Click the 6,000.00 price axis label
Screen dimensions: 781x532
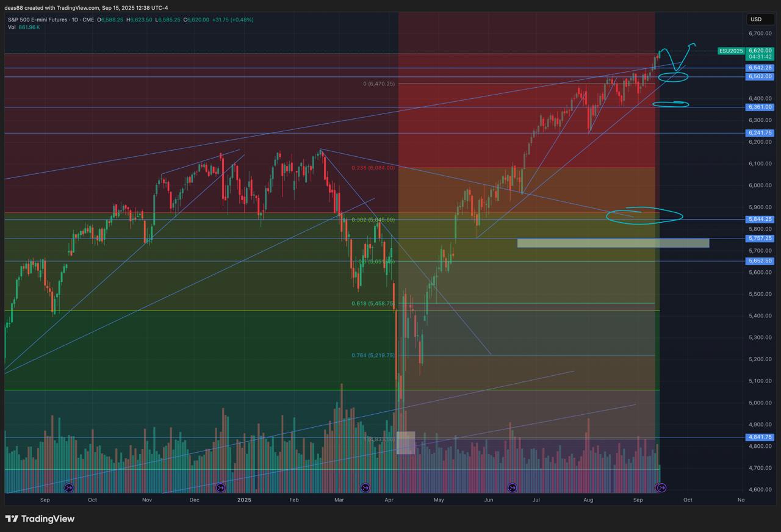760,185
